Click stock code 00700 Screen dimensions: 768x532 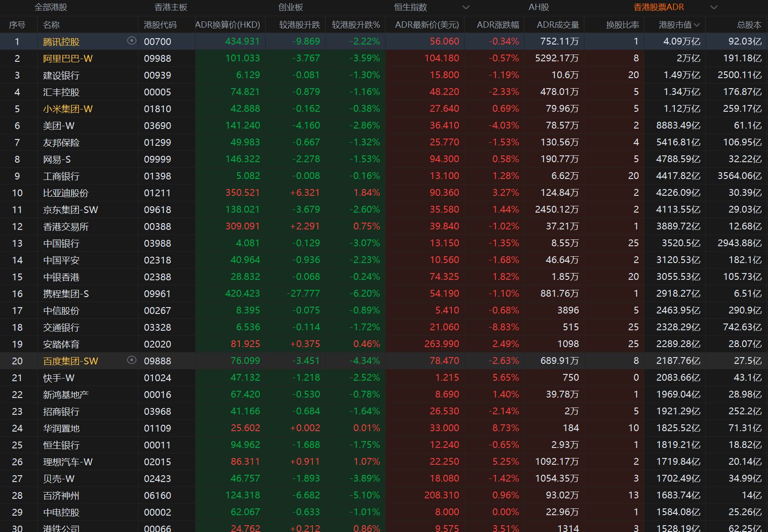click(158, 41)
